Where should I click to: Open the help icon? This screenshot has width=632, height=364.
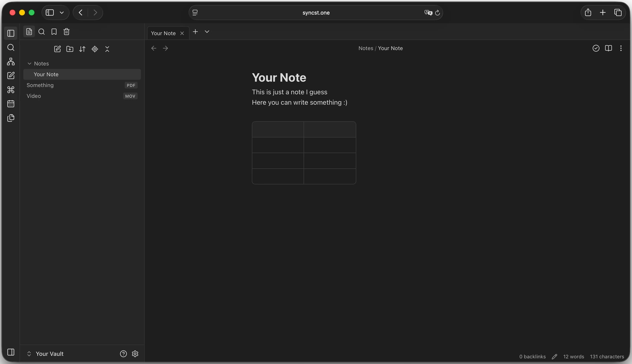click(123, 354)
